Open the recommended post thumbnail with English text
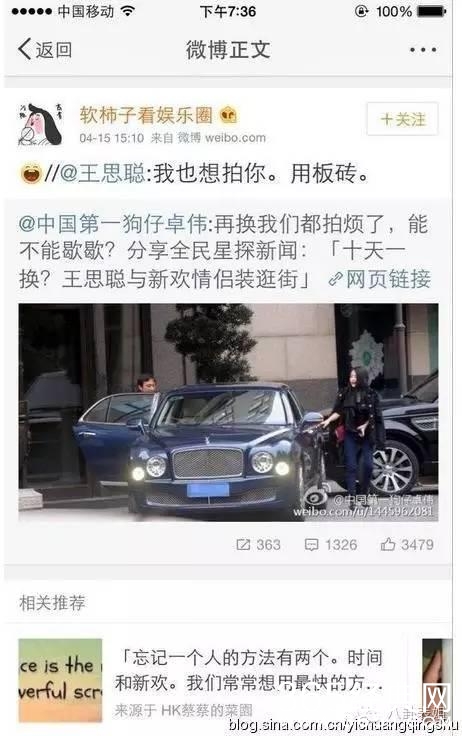This screenshot has height=736, width=462. coord(60,680)
